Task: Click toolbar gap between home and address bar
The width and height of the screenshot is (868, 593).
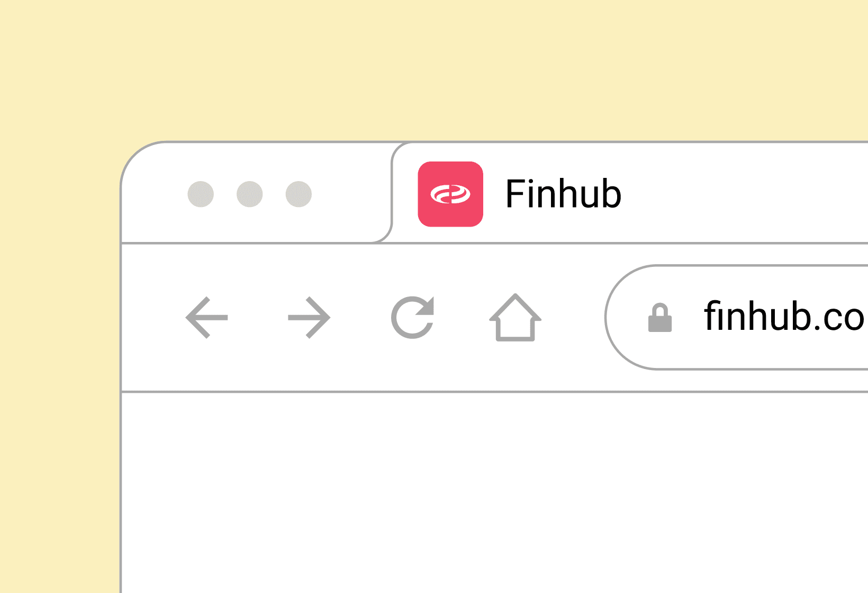Action: (x=573, y=318)
